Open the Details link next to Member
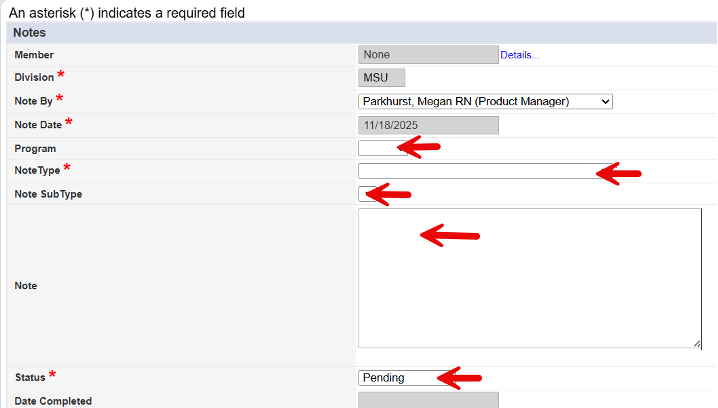Image resolution: width=718 pixels, height=408 pixels. [x=519, y=55]
